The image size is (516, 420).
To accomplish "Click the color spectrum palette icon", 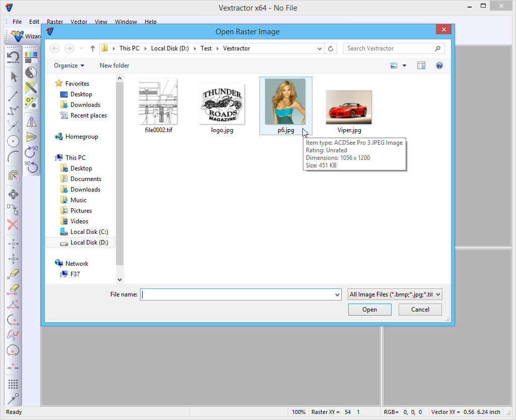I will point(31,56).
